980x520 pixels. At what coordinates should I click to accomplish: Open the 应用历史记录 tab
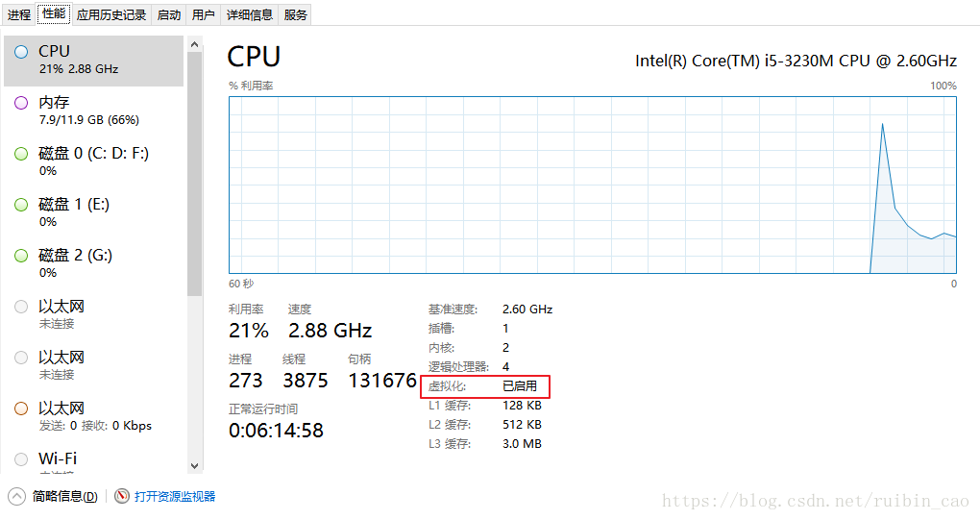[x=111, y=14]
